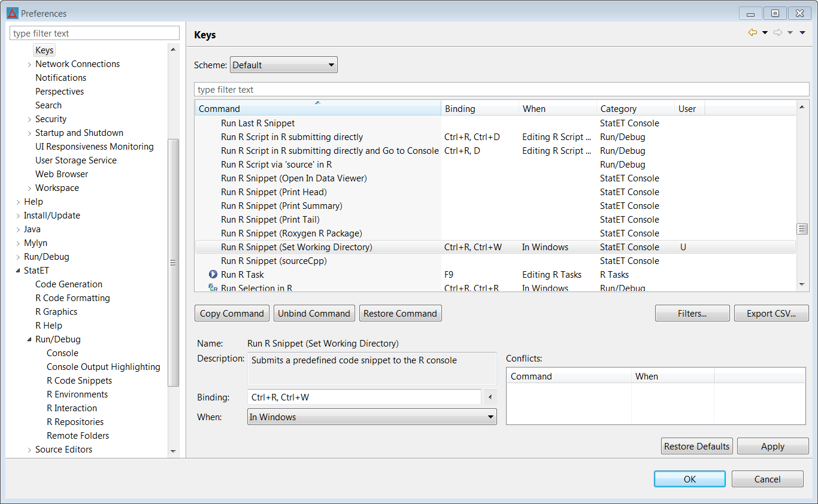This screenshot has width=818, height=504.
Task: Expand the Startup and Shutdown node
Action: (x=29, y=133)
